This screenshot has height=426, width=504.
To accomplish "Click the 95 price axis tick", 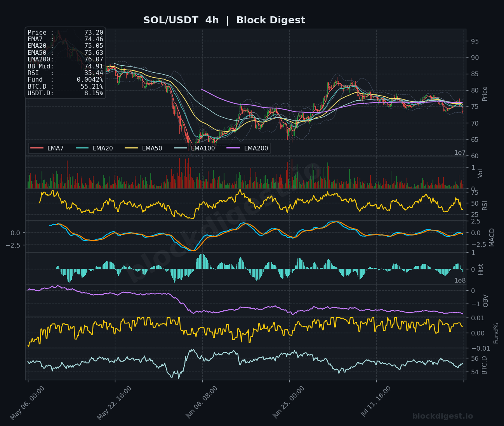I will (x=474, y=41).
